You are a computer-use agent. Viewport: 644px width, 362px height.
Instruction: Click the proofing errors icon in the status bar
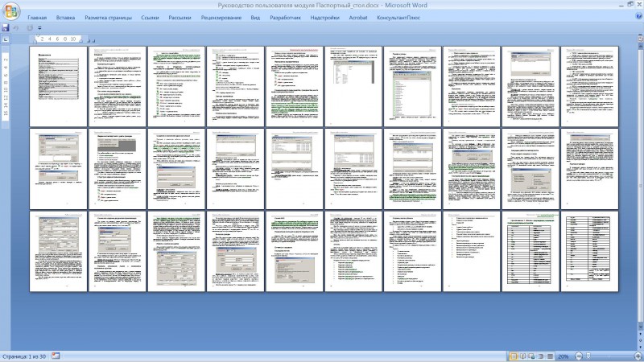56,356
